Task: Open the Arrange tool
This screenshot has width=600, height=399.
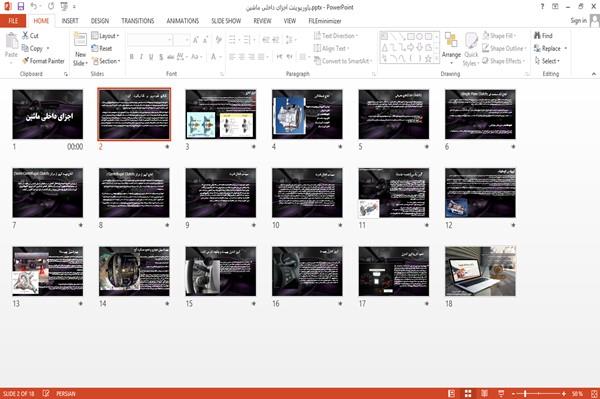Action: click(451, 49)
